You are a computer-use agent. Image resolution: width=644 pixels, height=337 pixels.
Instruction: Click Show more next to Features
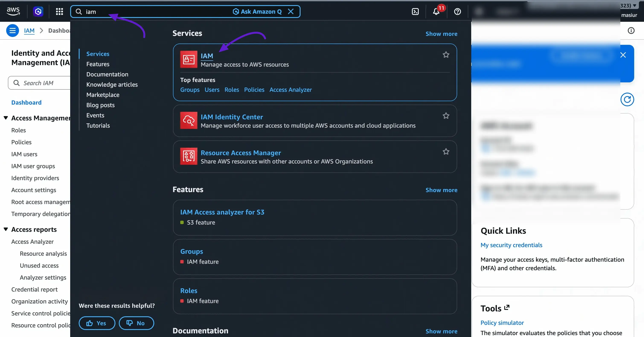[441, 190]
